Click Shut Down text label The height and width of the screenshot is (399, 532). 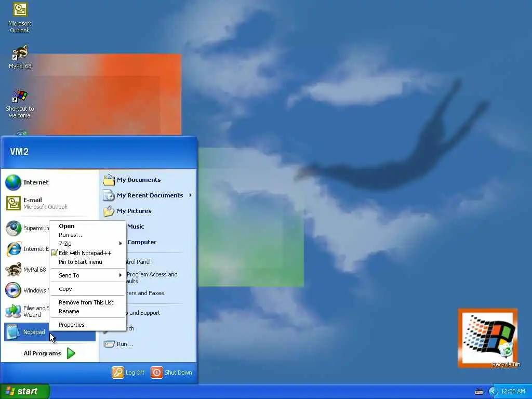point(178,373)
